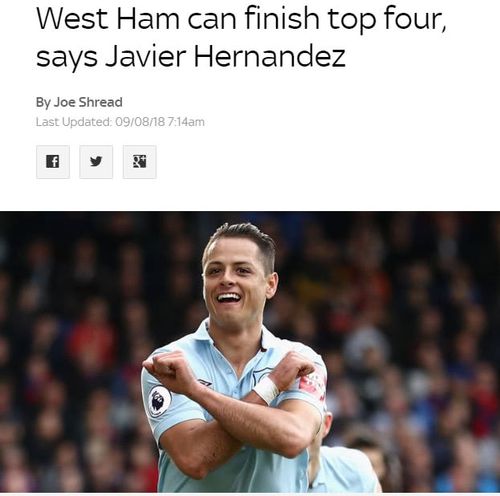Open the Javier Hernandez celebration photo
Viewport: 500px width, 496px height.
click(250, 352)
